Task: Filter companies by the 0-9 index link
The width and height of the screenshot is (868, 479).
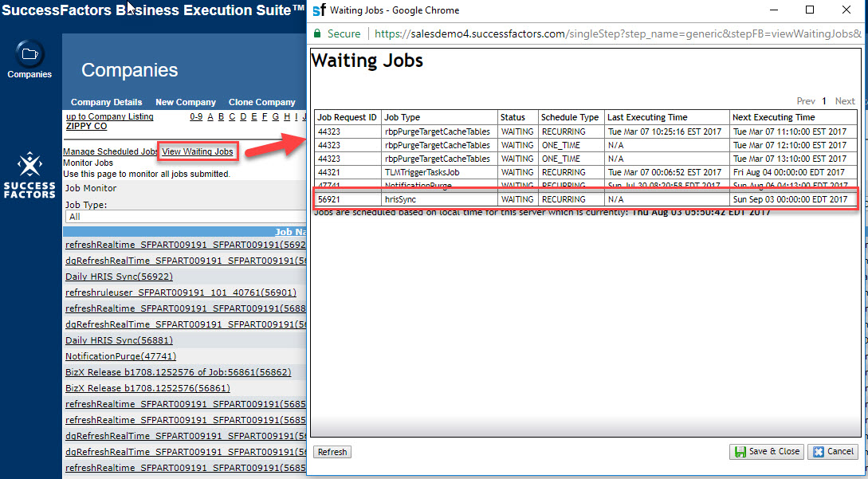Action: point(196,116)
